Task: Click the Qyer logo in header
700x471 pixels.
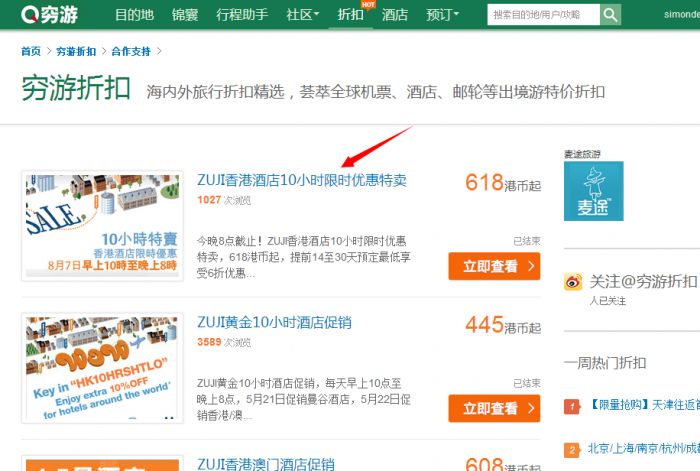Action: (49, 15)
